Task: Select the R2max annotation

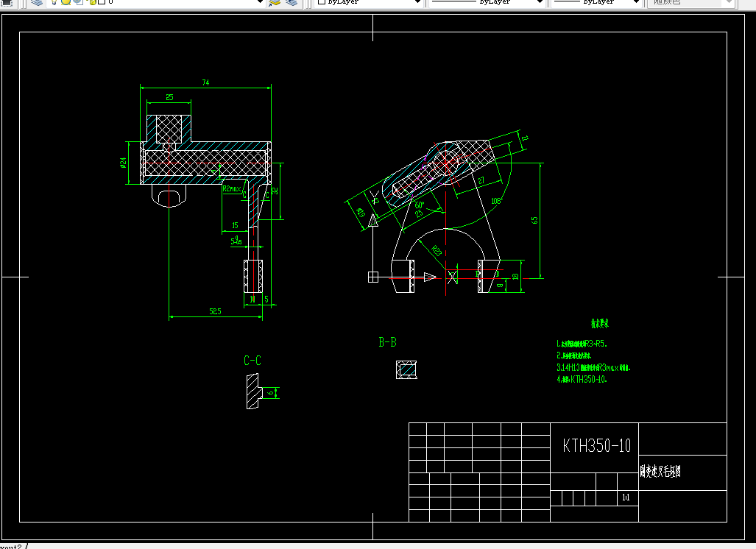Action: (x=231, y=188)
